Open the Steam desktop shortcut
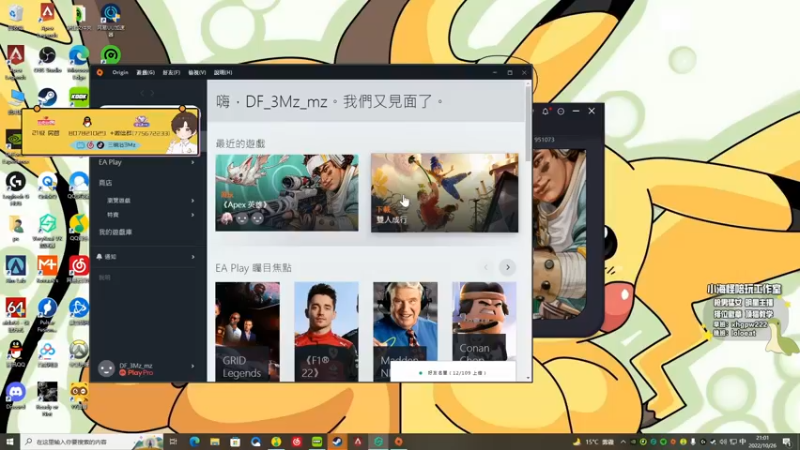The width and height of the screenshot is (800, 450). click(47, 97)
